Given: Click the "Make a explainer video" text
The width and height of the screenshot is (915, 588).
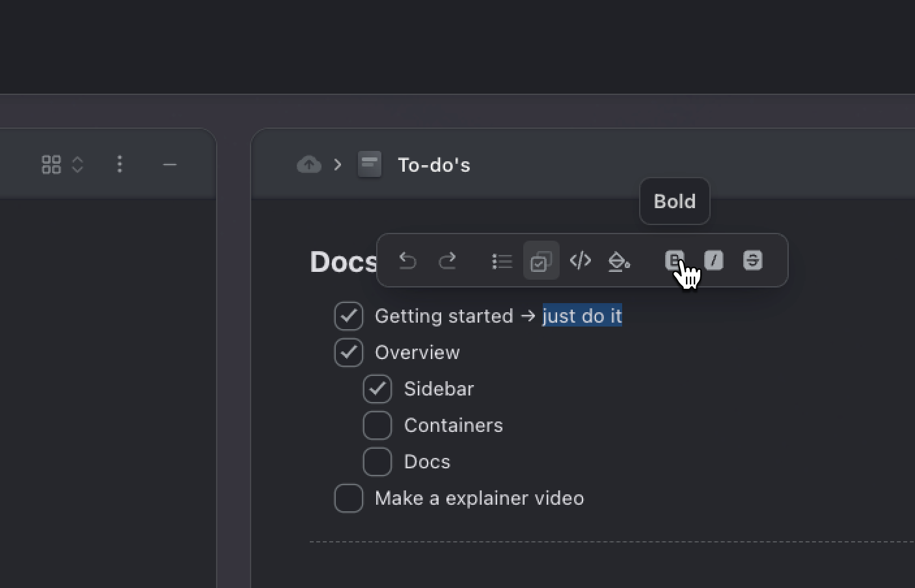Looking at the screenshot, I should click(x=480, y=498).
